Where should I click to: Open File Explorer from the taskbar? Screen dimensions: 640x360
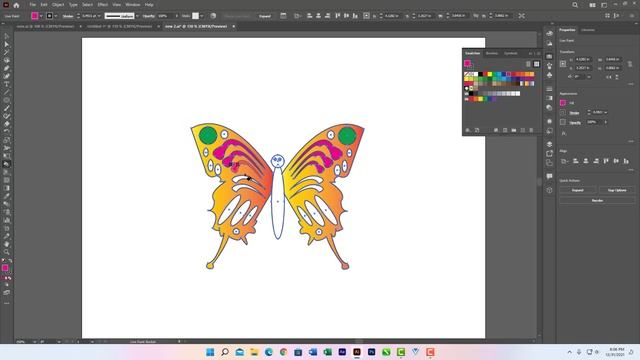[254, 352]
